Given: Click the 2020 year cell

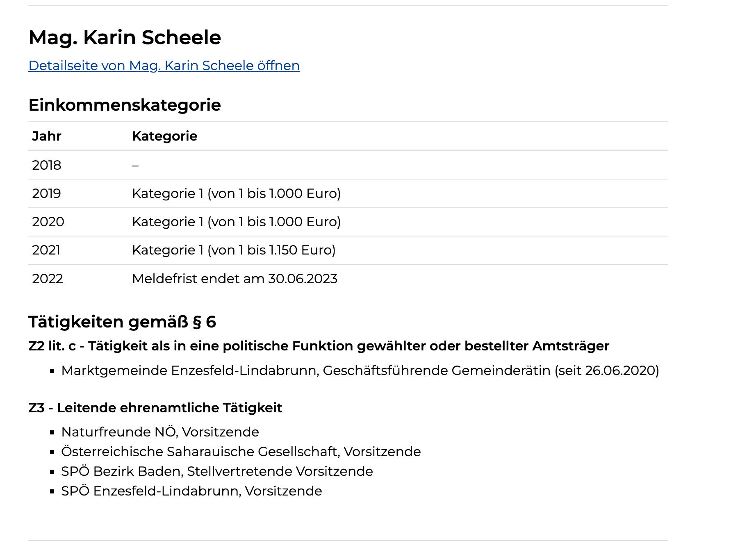Looking at the screenshot, I should pos(48,222).
